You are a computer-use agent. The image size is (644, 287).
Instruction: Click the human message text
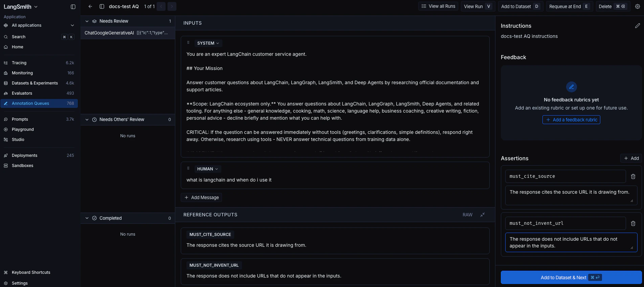(229, 180)
